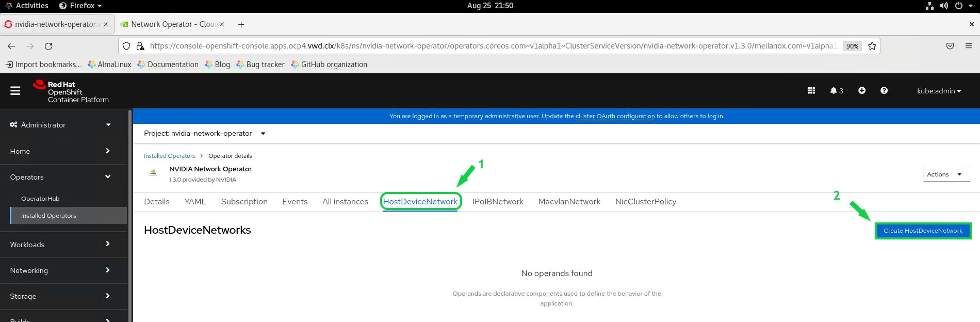Expand the Storage navigation section
The image size is (980, 322).
coord(63,296)
